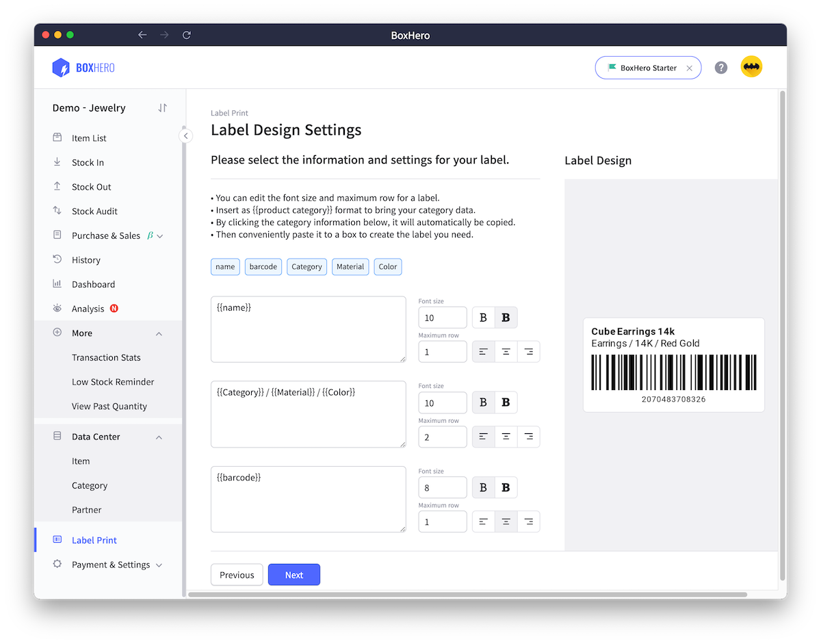Screen dimensions: 821x644
Task: Align Category row text center
Action: [506, 437]
